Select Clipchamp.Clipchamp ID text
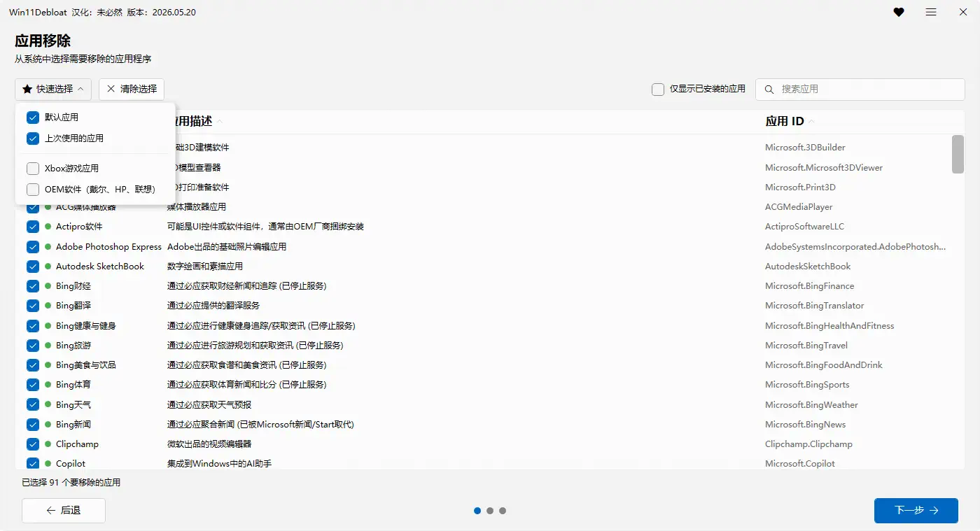Image resolution: width=980 pixels, height=531 pixels. tap(808, 444)
